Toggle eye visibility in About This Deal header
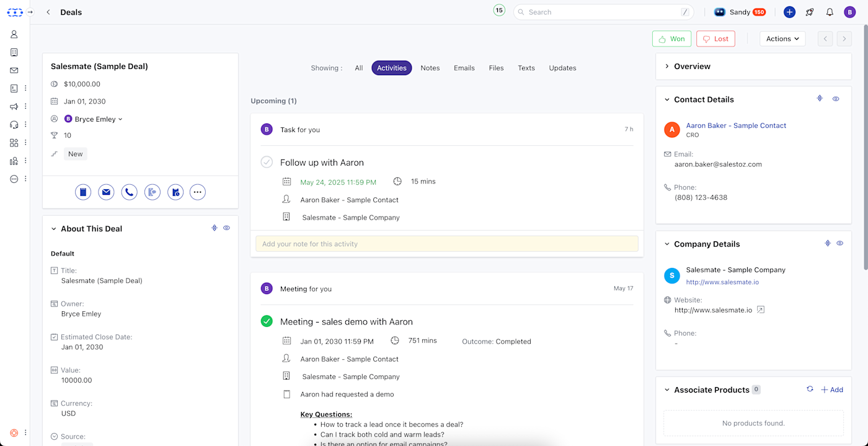Screen dimensions: 868x446 coord(227,228)
